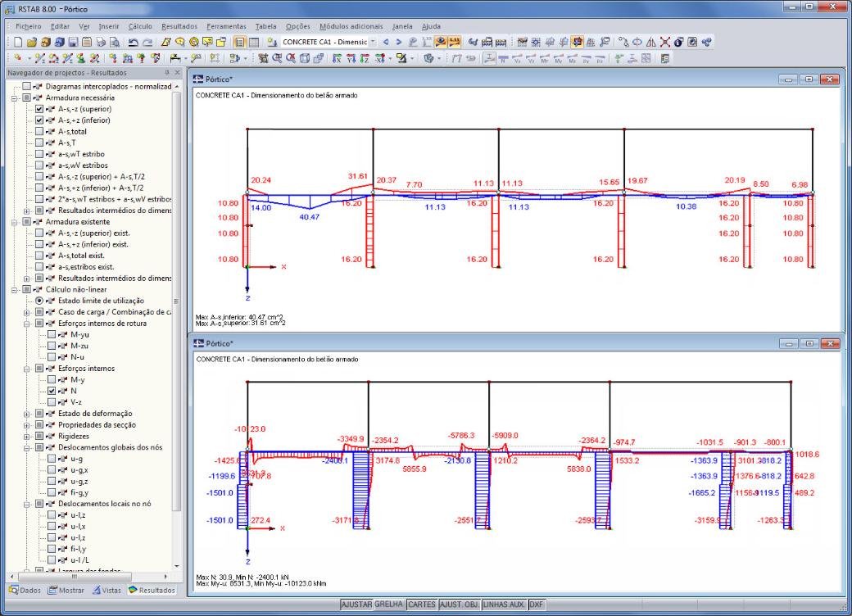The image size is (852, 616).
Task: Open the Resultados menu
Action: pyautogui.click(x=179, y=26)
